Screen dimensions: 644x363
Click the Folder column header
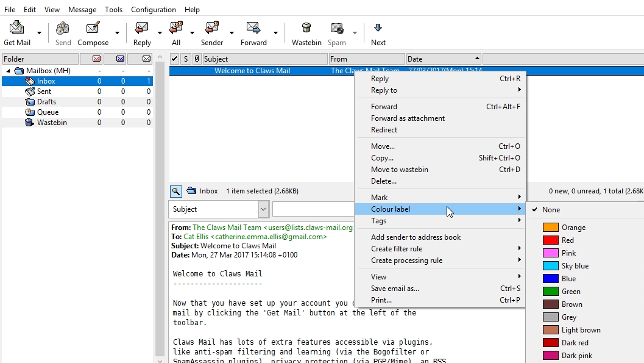point(40,59)
